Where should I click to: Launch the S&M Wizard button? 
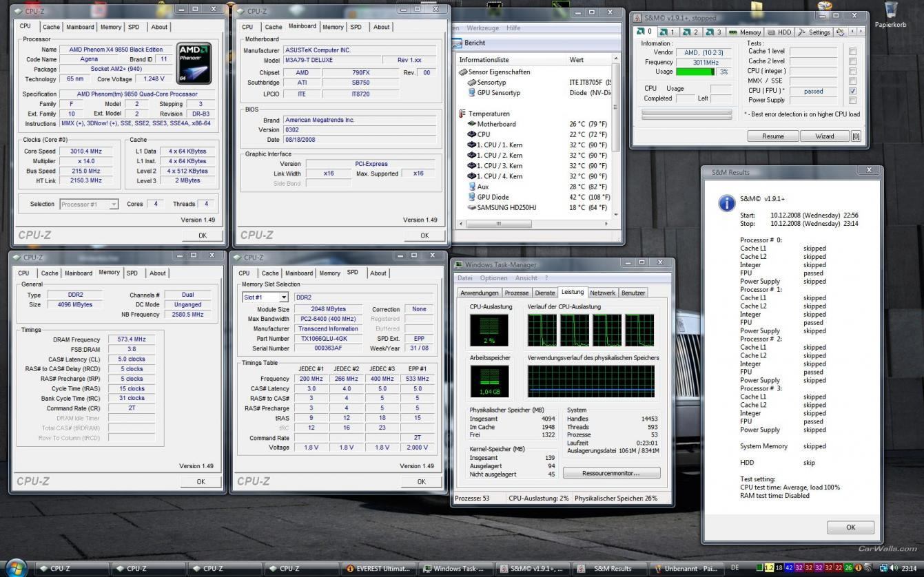(825, 136)
